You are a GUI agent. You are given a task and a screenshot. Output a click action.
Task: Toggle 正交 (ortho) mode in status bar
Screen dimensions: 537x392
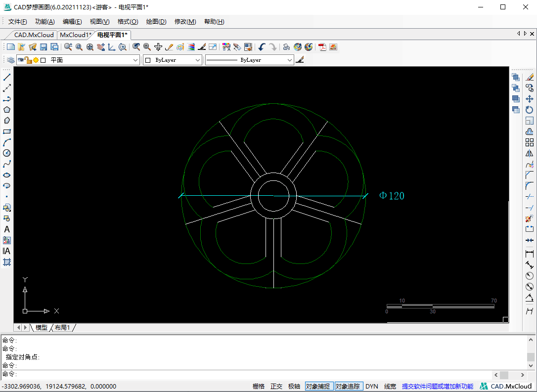pyautogui.click(x=276, y=387)
